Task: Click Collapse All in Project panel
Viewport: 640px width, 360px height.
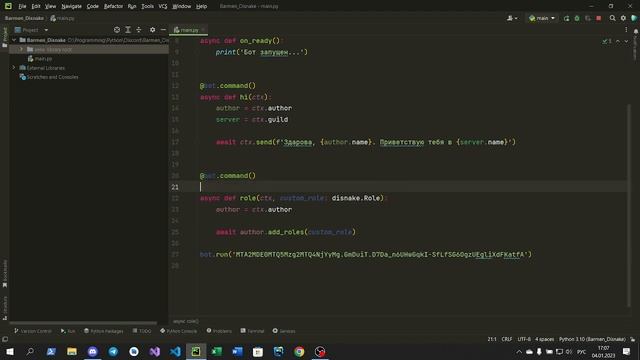Action: [x=139, y=30]
